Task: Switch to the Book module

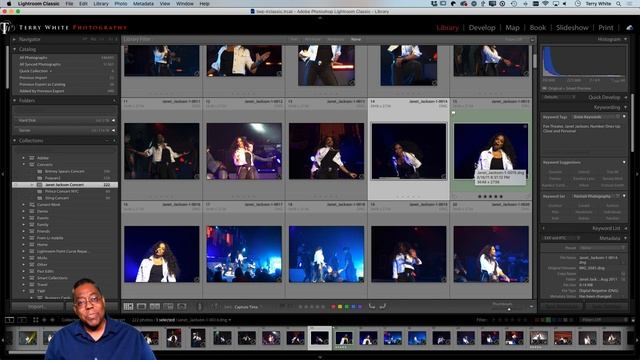Action: pyautogui.click(x=538, y=27)
